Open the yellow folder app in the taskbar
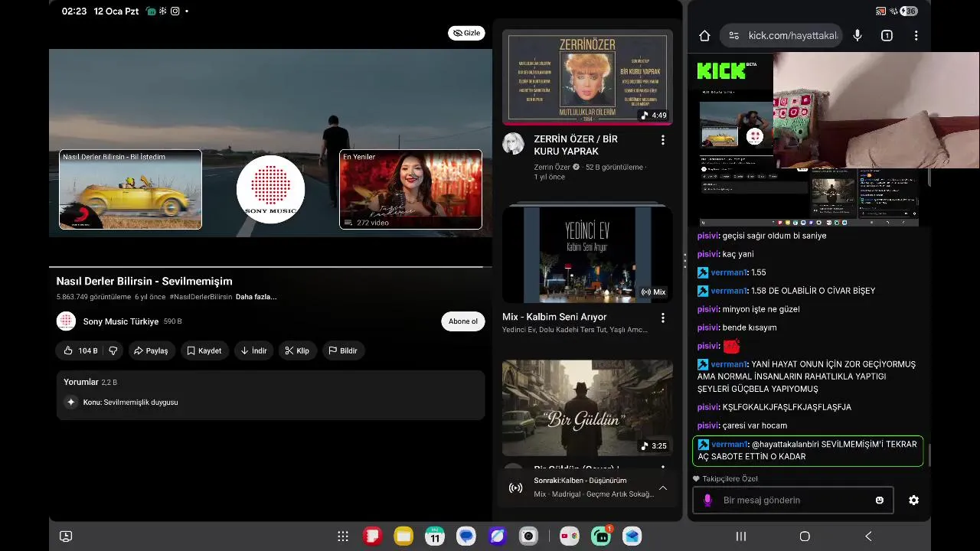The image size is (980, 551). [403, 536]
